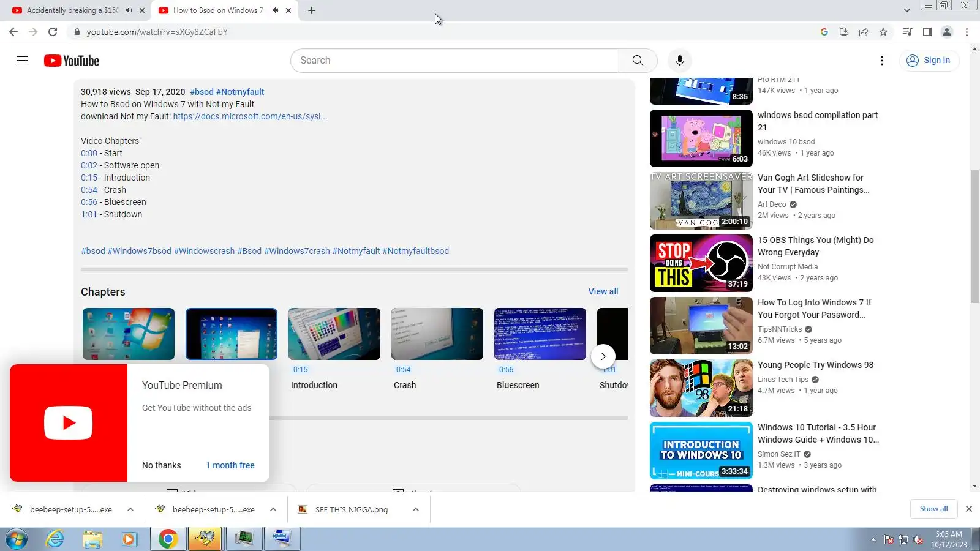Image resolution: width=980 pixels, height=551 pixels.
Task: Decline YouTube Premium with No thanks
Action: [x=162, y=465]
